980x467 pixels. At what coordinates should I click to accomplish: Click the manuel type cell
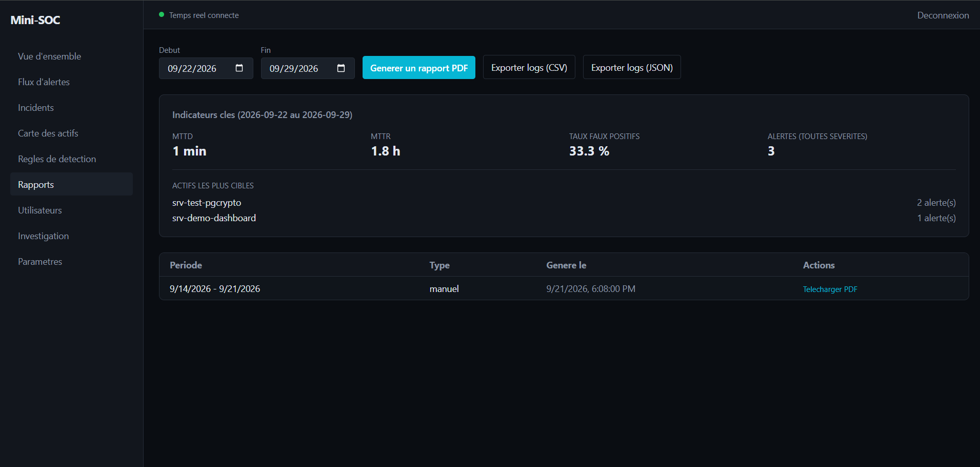pyautogui.click(x=444, y=289)
